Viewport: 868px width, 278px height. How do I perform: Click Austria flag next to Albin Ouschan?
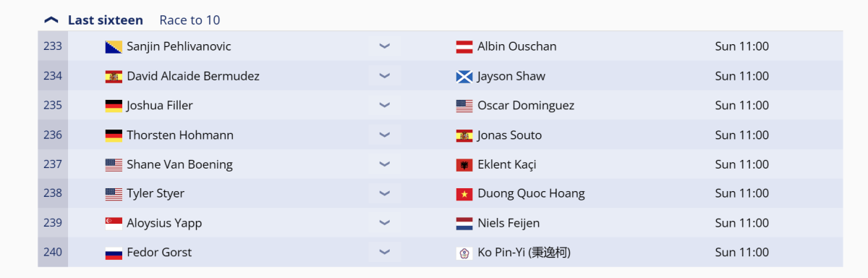tap(464, 46)
